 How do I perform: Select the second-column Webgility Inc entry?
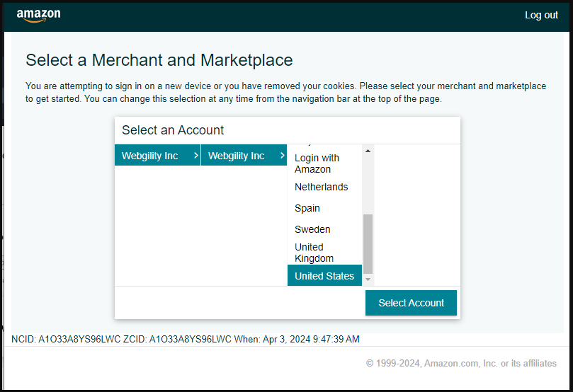(x=244, y=156)
